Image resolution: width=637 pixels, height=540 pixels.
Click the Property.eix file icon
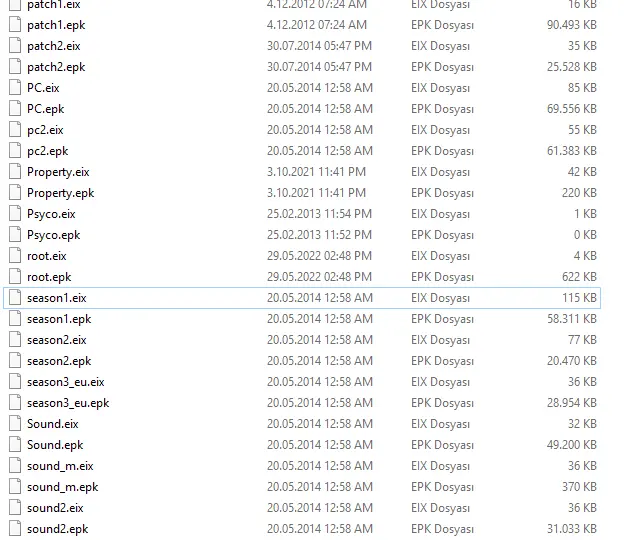14,172
